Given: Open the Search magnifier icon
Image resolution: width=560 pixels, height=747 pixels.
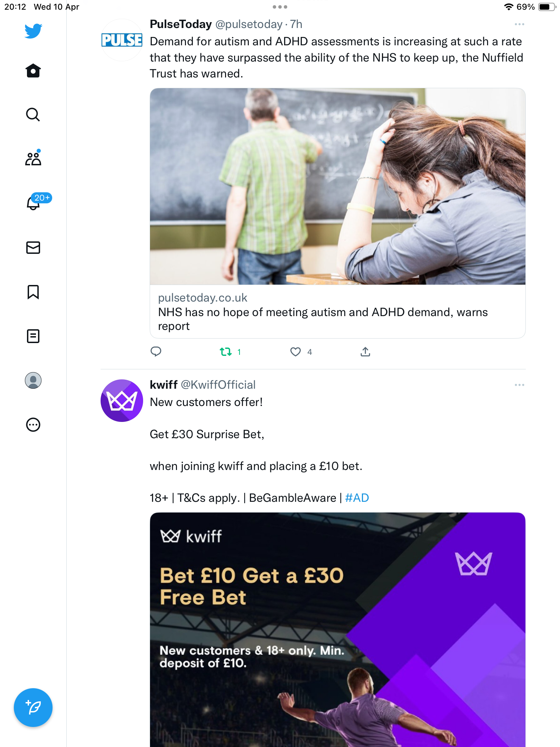Looking at the screenshot, I should (33, 114).
